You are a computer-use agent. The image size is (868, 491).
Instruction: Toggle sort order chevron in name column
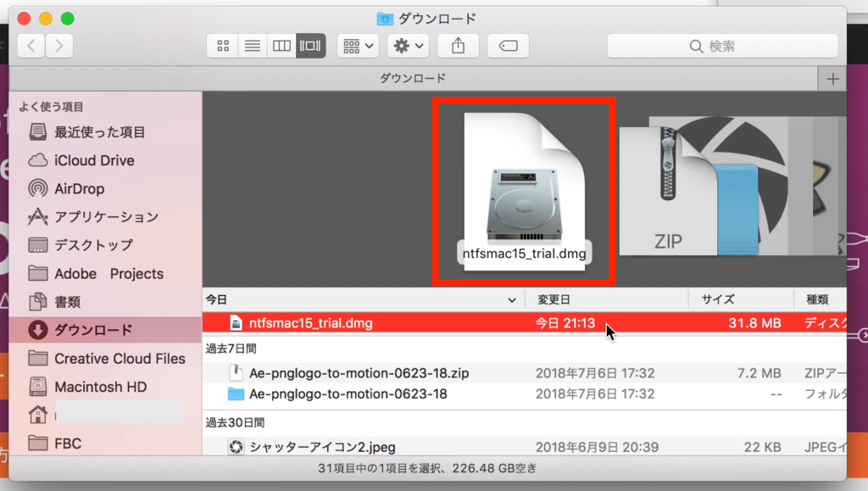512,300
